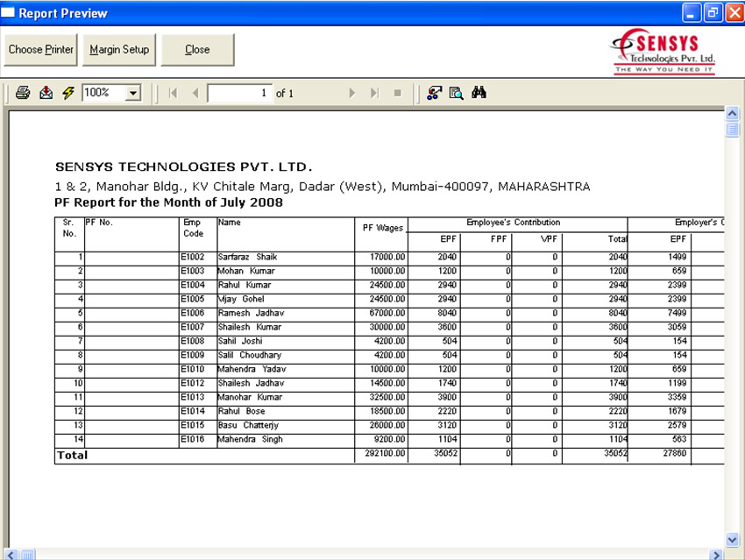Click vertical scrollbar up arrow
Viewport: 745px width, 560px height.
point(732,114)
